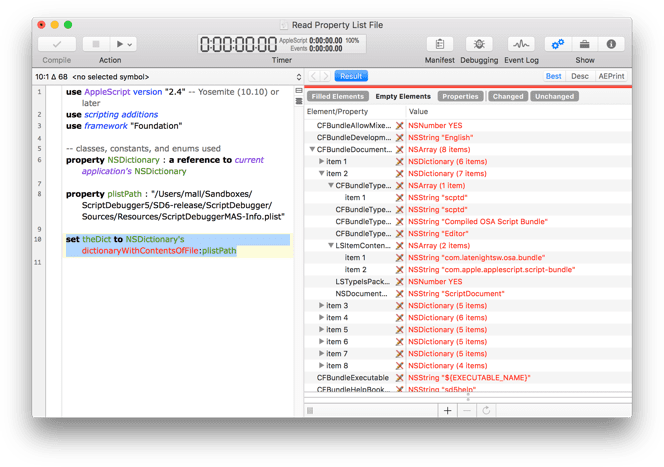Run the script with the play button
This screenshot has height=467, width=664.
coord(119,44)
